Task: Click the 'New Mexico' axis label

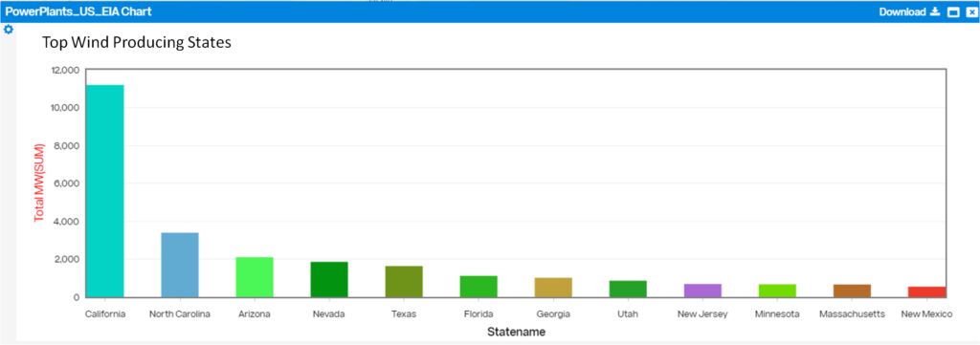Action: (926, 313)
